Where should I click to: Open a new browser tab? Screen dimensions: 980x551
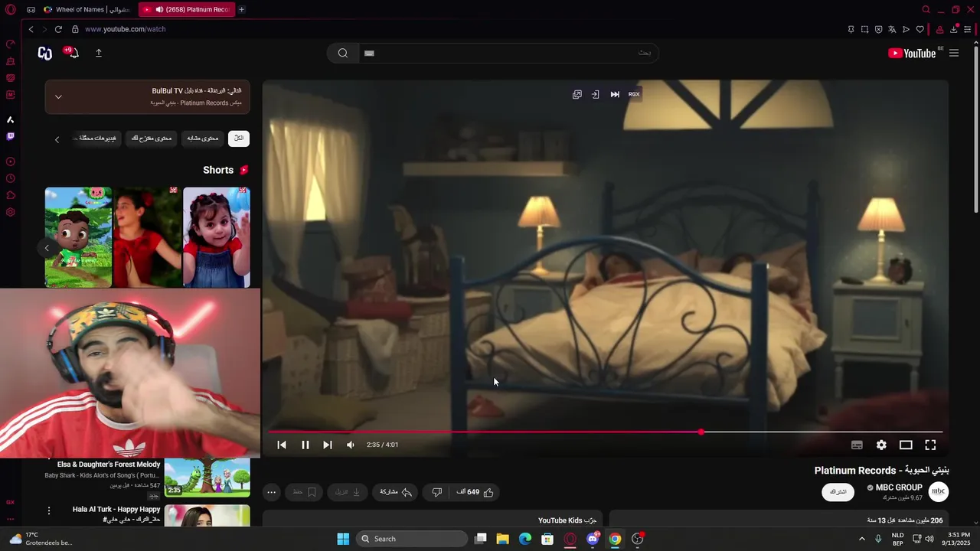coord(242,9)
